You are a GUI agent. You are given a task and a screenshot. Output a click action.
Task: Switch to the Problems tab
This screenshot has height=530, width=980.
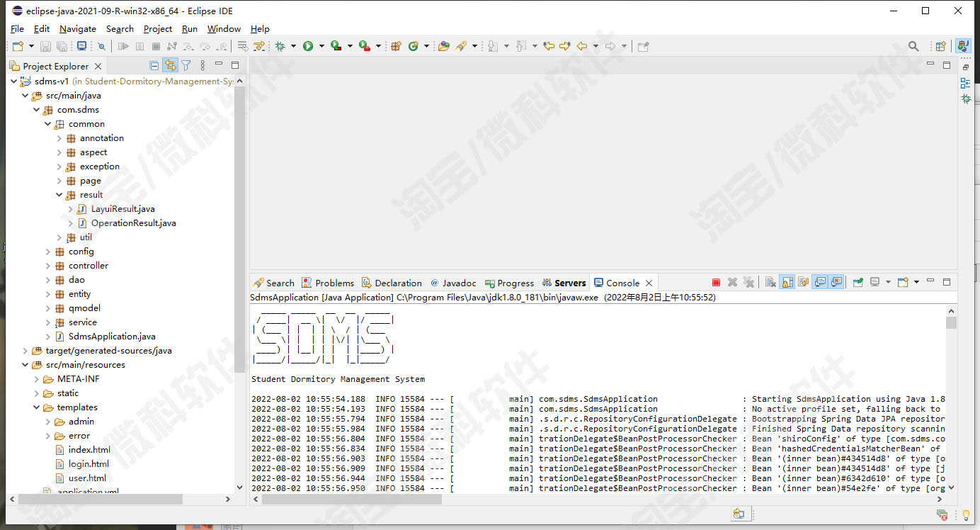(x=327, y=283)
